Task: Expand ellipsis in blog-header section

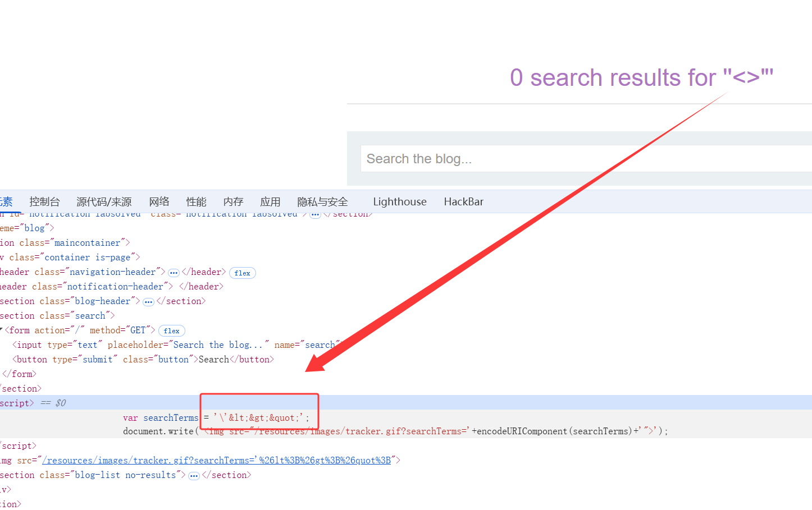Action: click(148, 302)
